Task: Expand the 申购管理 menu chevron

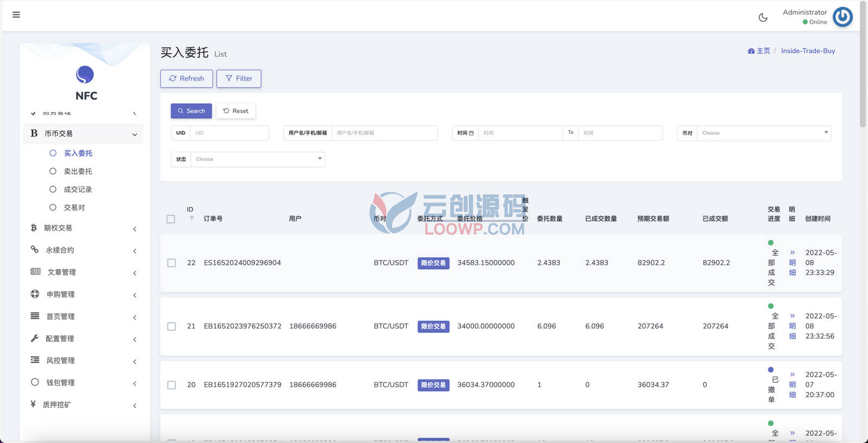Action: 135,295
